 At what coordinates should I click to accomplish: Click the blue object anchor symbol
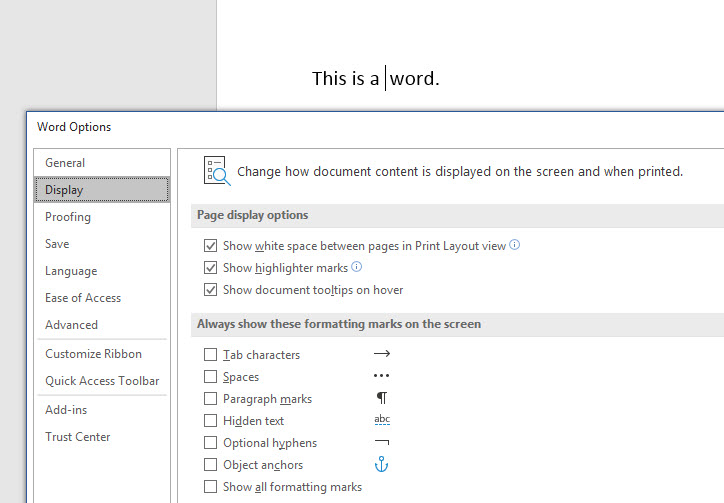click(381, 464)
